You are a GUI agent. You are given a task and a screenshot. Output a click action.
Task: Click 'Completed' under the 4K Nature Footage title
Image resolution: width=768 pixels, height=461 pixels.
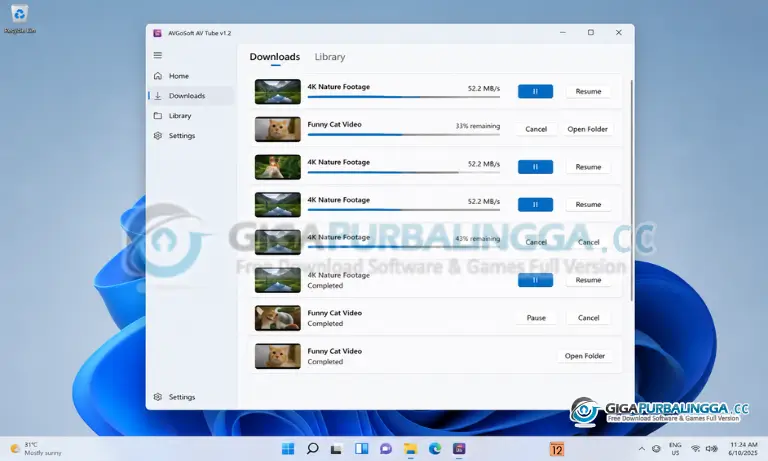click(325, 286)
